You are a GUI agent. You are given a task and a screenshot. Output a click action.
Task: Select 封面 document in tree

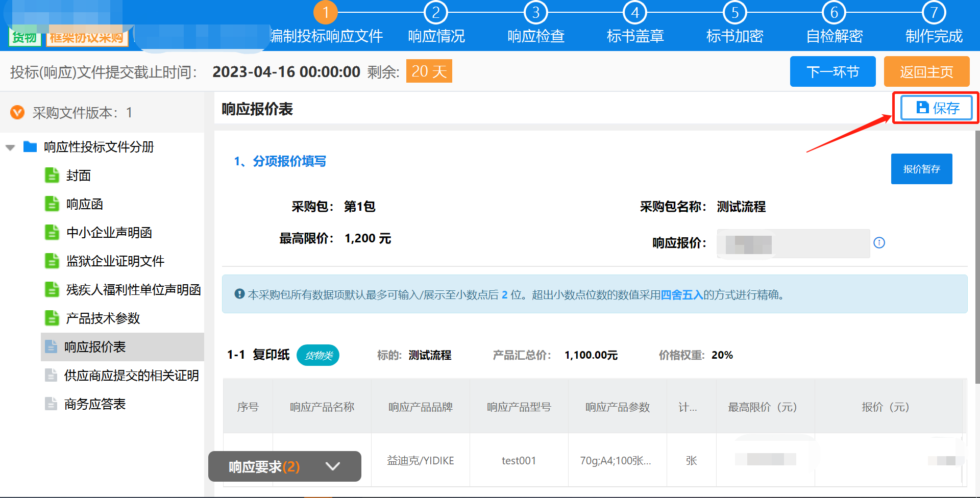point(79,176)
